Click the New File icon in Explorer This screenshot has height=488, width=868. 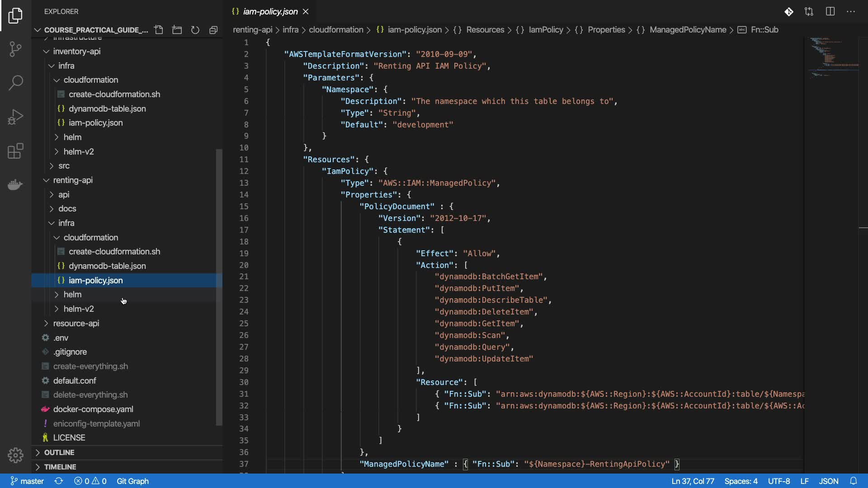coord(159,30)
